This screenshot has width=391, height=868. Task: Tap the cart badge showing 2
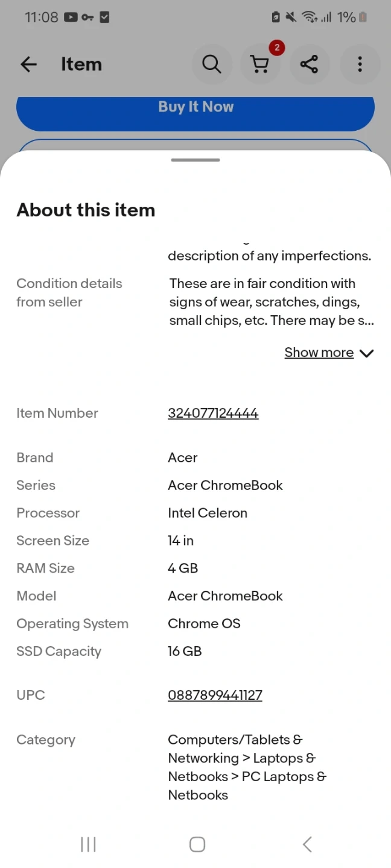277,48
